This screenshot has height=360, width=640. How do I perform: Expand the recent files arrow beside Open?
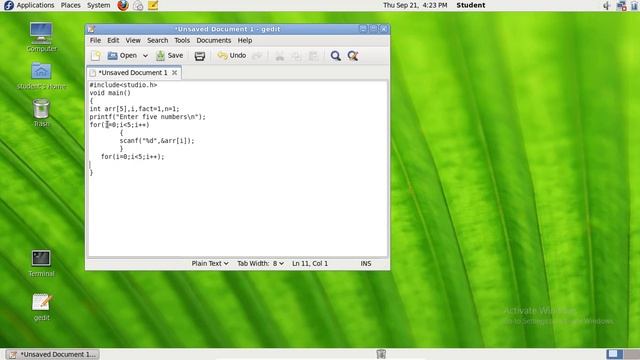pyautogui.click(x=145, y=56)
